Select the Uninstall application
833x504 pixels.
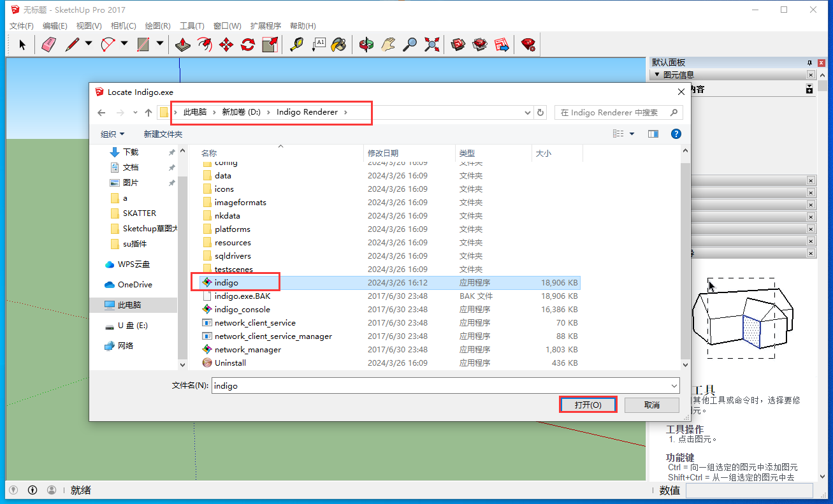click(x=230, y=363)
